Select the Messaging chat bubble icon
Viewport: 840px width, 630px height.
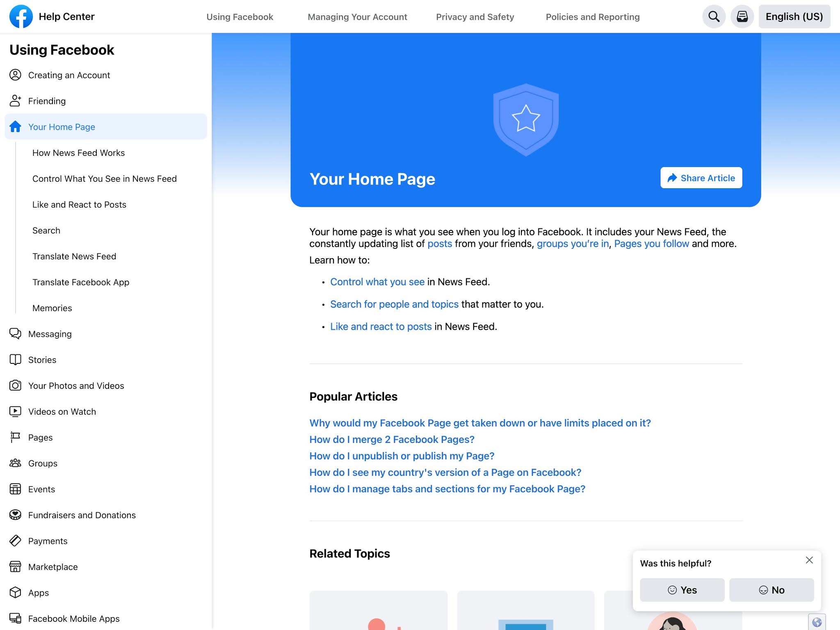pos(15,333)
